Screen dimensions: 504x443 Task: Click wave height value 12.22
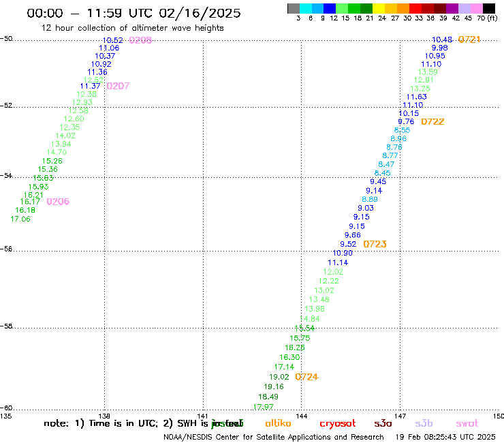click(x=328, y=281)
